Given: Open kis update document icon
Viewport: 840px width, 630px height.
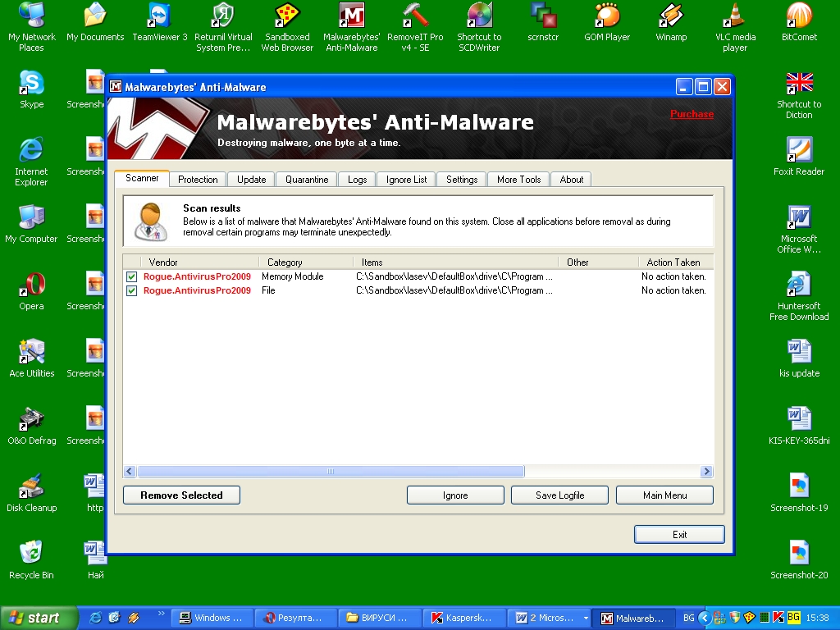Looking at the screenshot, I should tap(799, 358).
